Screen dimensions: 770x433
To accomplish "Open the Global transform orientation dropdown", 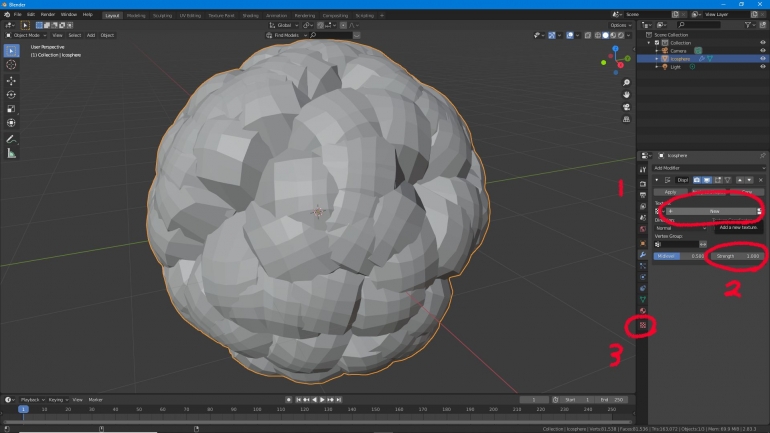I will (x=284, y=25).
